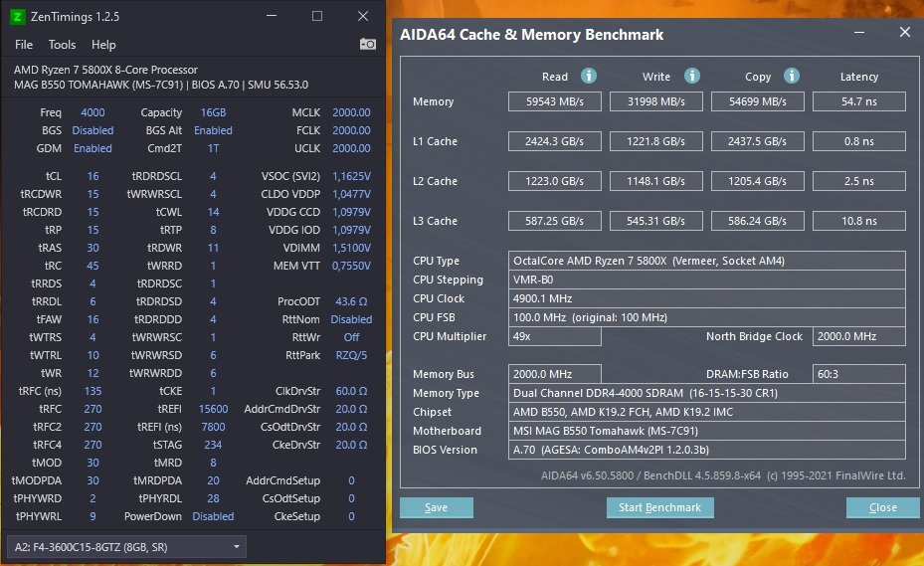This screenshot has width=924, height=566.
Task: Click the CPU Type field showing Ryzen 7 5800X
Action: [706, 261]
